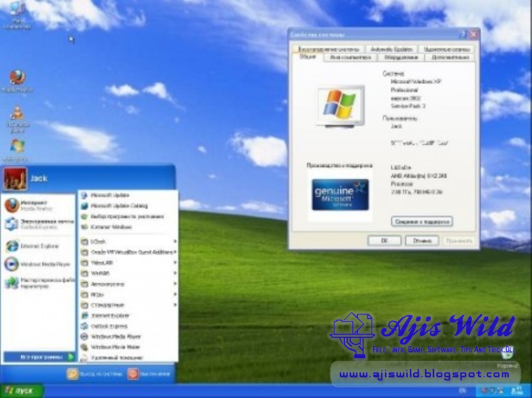Expand the first program folder submenu above Oracle VM
Image resolution: width=532 pixels, height=398 pixels.
point(128,241)
